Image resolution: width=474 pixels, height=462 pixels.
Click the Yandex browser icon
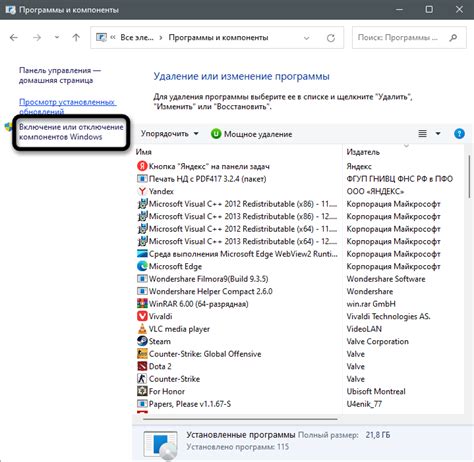142,191
